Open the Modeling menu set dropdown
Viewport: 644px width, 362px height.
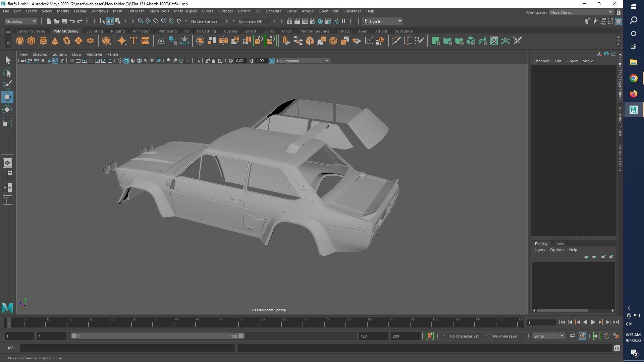(x=21, y=21)
